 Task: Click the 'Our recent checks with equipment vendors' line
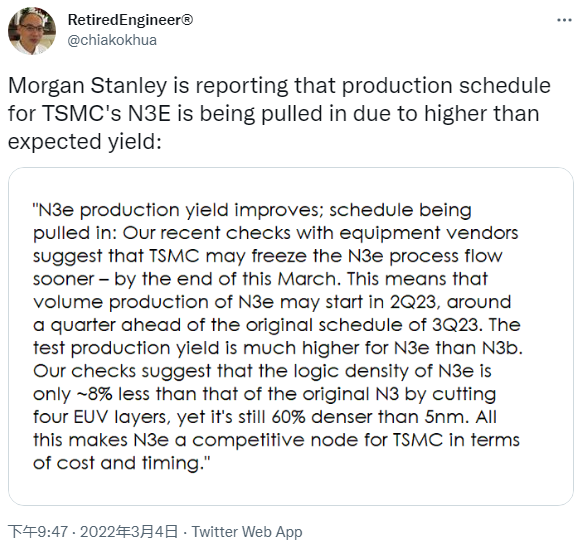coord(276,234)
